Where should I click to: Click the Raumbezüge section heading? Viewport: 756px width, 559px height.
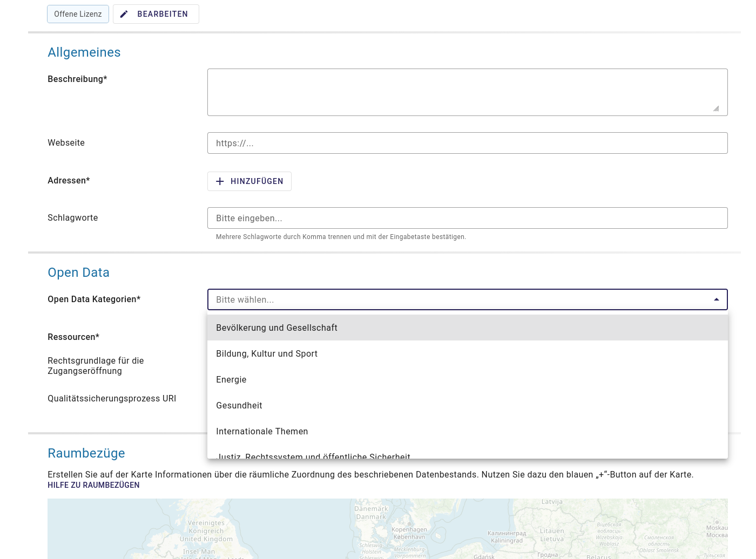86,453
